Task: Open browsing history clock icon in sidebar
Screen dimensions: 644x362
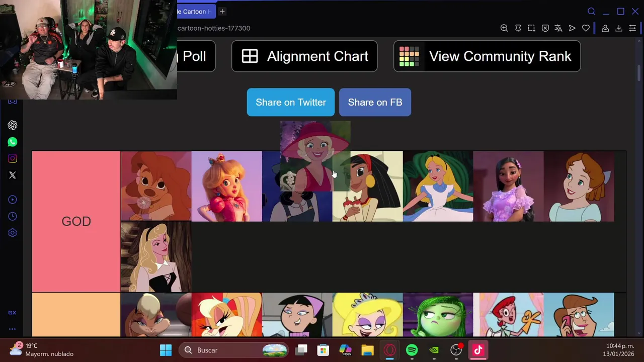Action: click(x=13, y=216)
